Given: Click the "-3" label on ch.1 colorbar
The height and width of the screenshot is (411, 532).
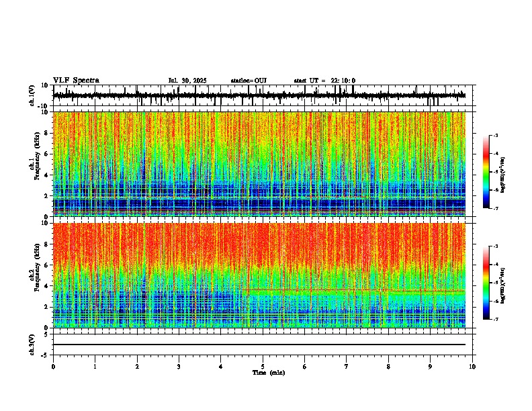Looking at the screenshot, I should pos(495,135).
